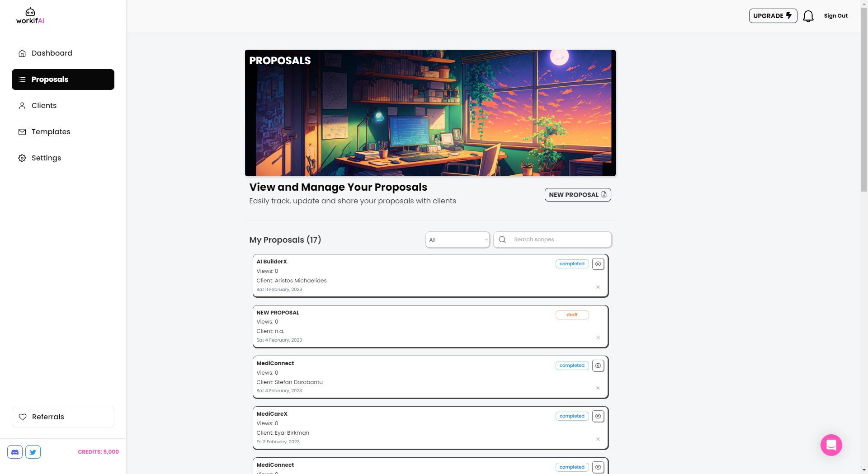This screenshot has height=474, width=868.
Task: Click Client: Aristos Michaelides text
Action: 292,281
